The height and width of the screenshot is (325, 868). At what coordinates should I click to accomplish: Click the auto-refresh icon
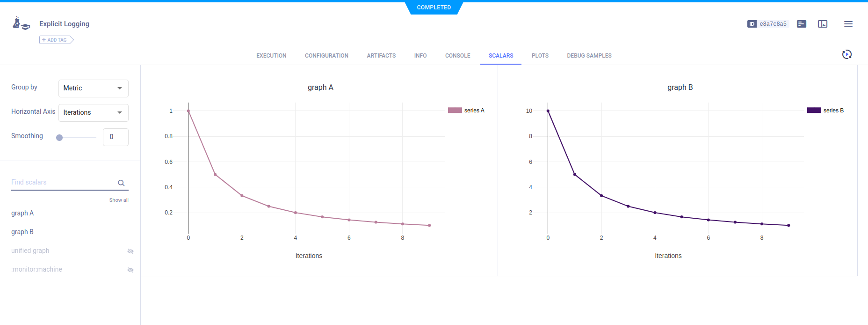pyautogui.click(x=847, y=54)
